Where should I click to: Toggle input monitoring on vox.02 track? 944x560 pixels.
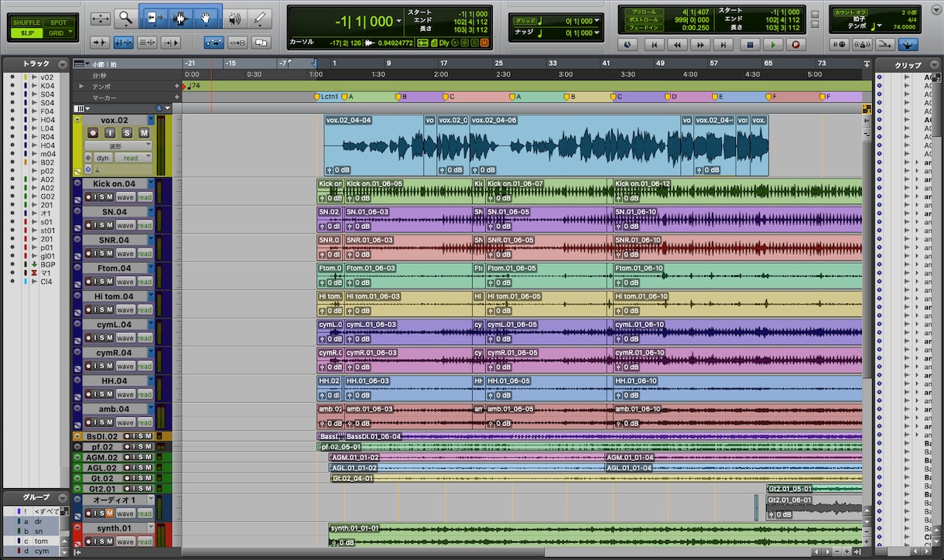tap(110, 133)
